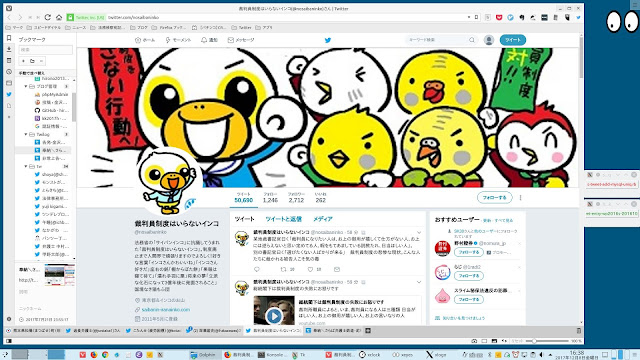640x360 pixels.
Task: Open メッセージ in Twitter navigation
Action: tap(241, 40)
